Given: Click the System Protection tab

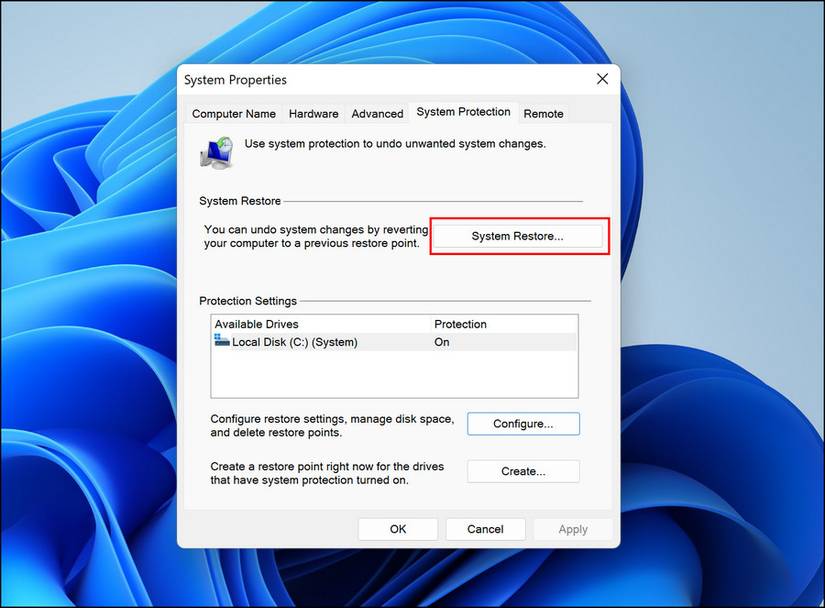Looking at the screenshot, I should [x=462, y=111].
